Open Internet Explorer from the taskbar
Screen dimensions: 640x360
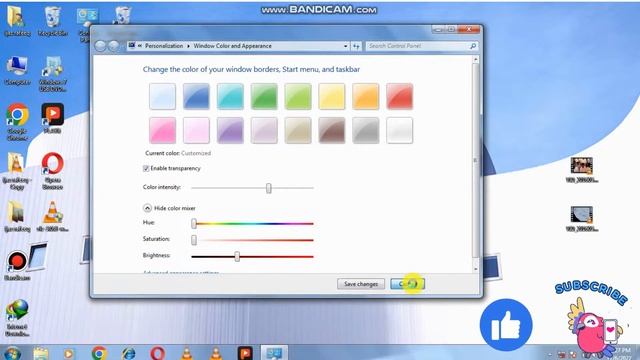click(x=129, y=353)
